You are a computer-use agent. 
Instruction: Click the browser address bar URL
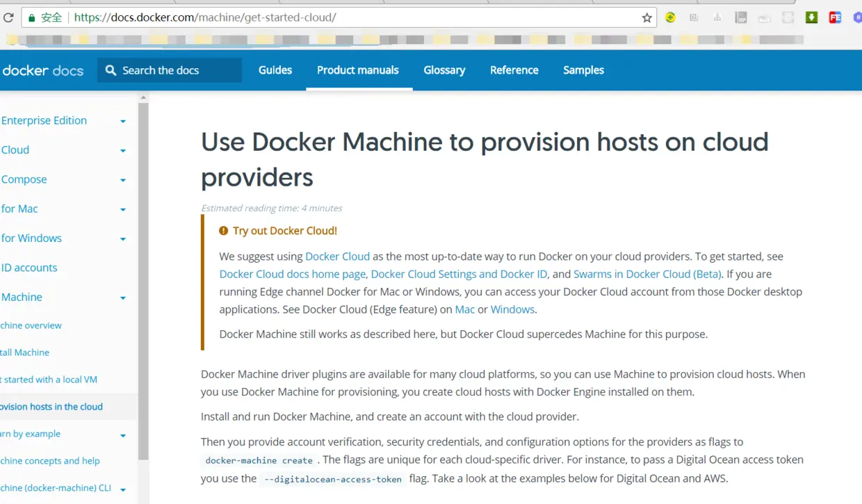click(205, 17)
